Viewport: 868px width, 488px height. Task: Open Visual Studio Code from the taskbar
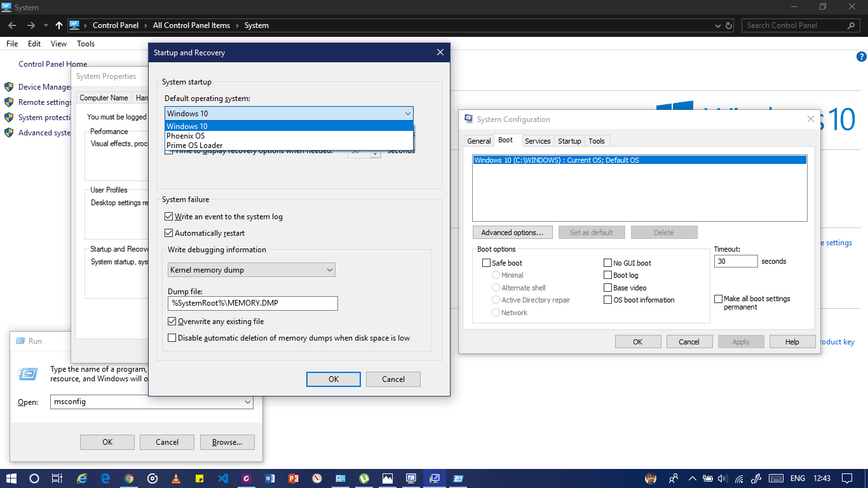point(222,478)
